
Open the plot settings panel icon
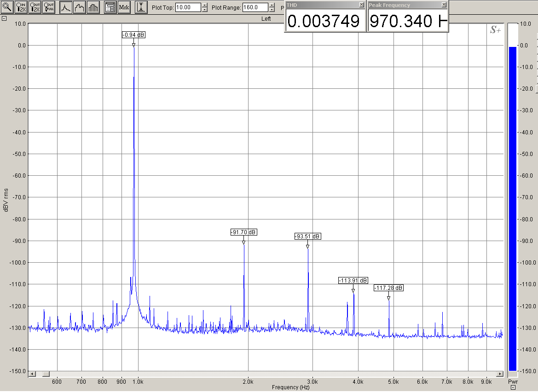[x=110, y=7]
